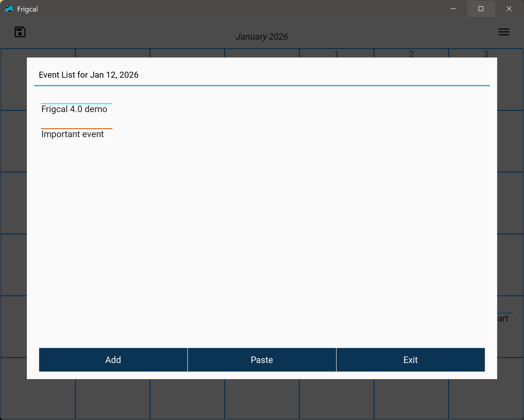The width and height of the screenshot is (524, 420).
Task: Click the Add button
Action: point(113,360)
